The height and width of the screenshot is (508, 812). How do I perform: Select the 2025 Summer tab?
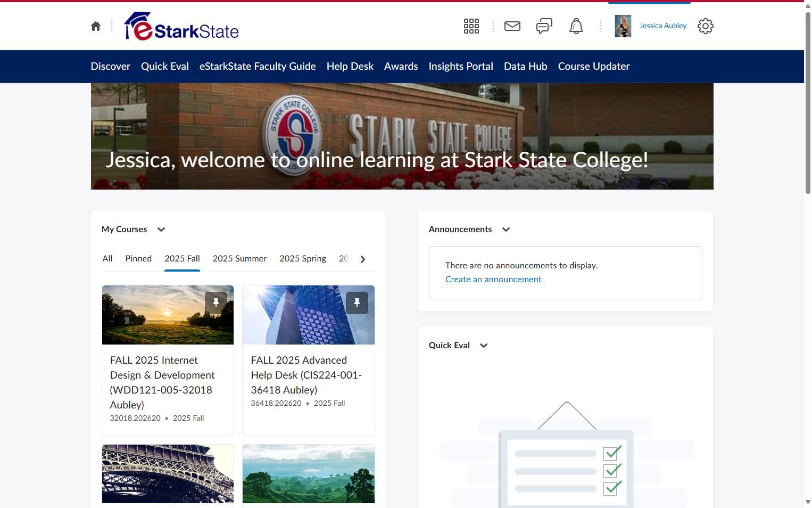click(239, 259)
